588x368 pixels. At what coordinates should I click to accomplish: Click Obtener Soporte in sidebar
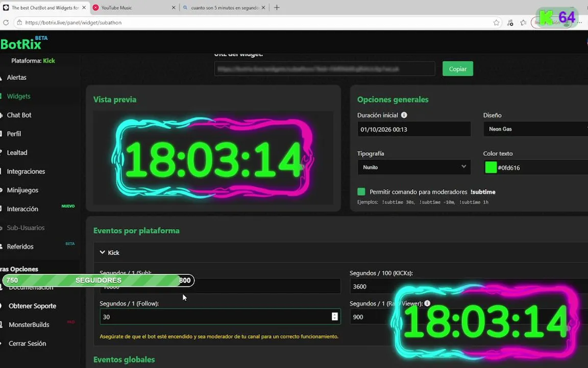point(32,306)
